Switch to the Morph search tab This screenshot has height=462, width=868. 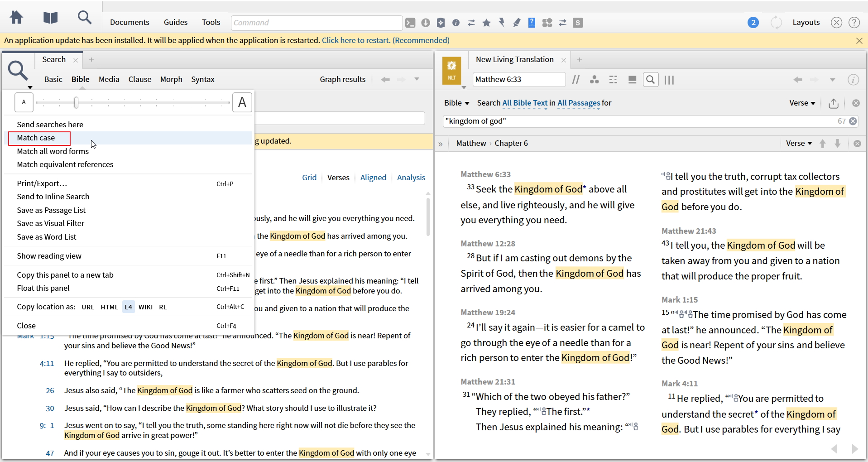coord(171,79)
